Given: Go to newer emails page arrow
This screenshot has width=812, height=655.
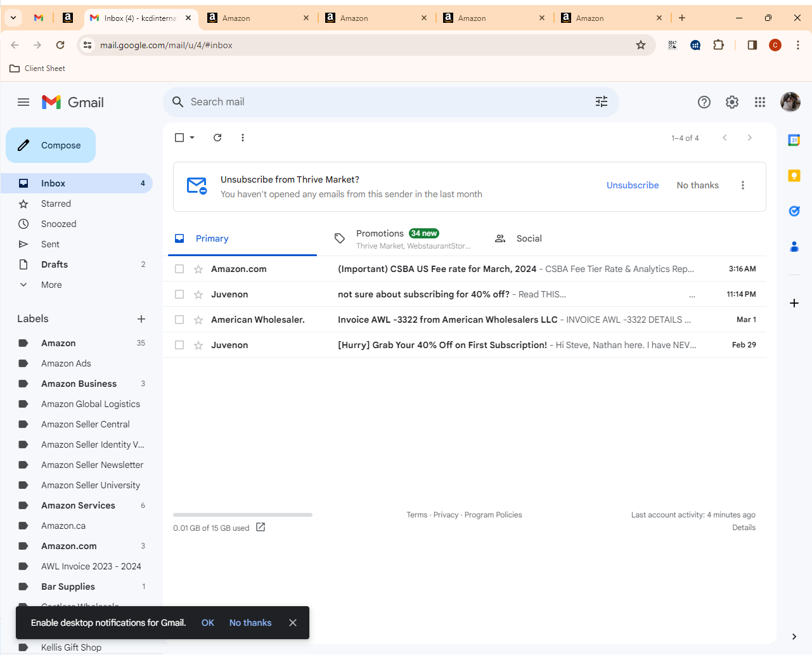Looking at the screenshot, I should click(x=725, y=138).
